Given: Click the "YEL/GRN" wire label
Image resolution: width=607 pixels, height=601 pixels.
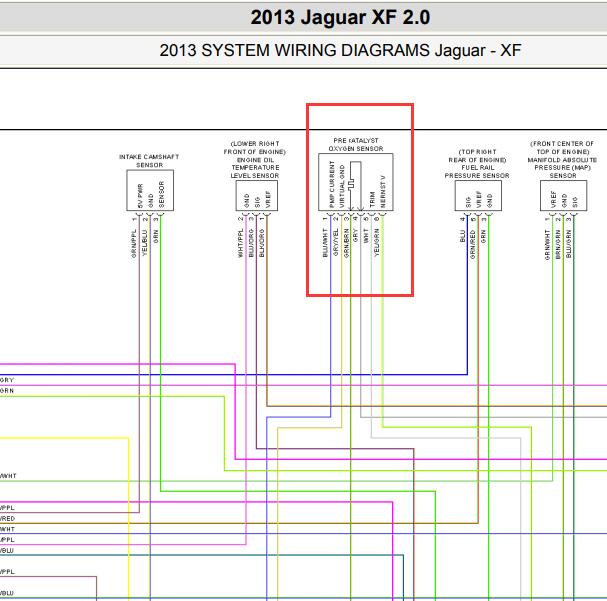Looking at the screenshot, I should point(376,242).
